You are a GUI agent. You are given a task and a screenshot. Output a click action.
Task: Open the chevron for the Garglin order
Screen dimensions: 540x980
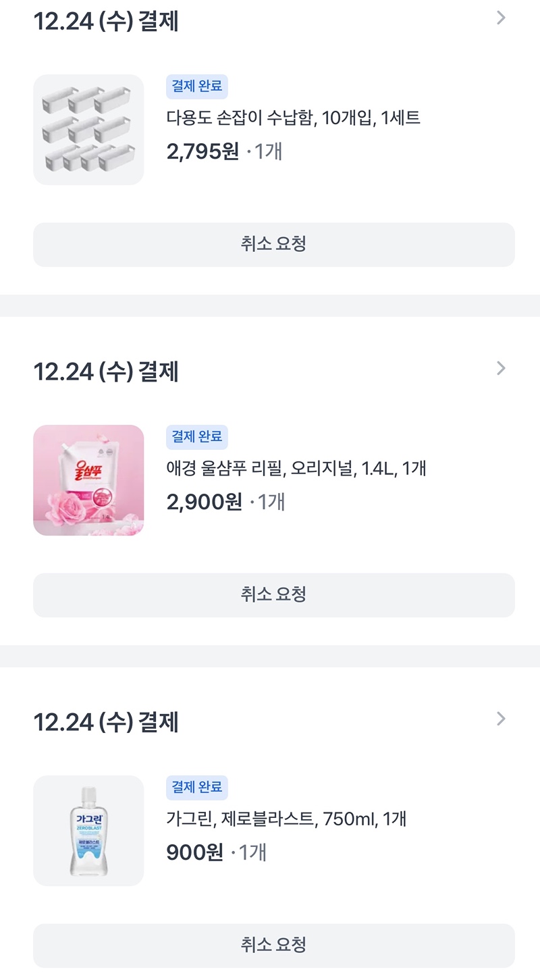click(501, 719)
